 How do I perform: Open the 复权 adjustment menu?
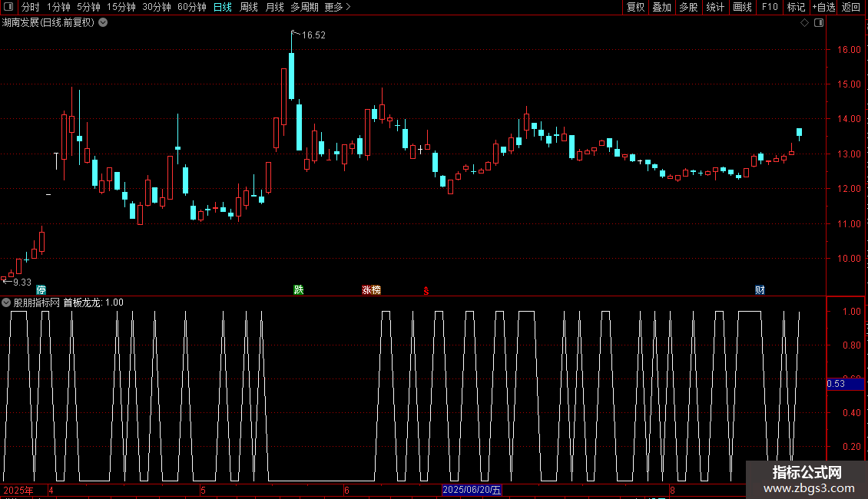tap(635, 7)
